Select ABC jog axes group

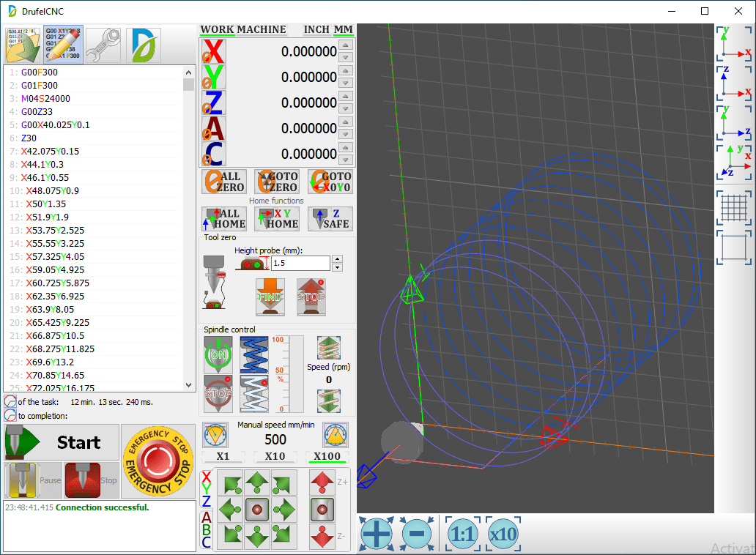[207, 530]
